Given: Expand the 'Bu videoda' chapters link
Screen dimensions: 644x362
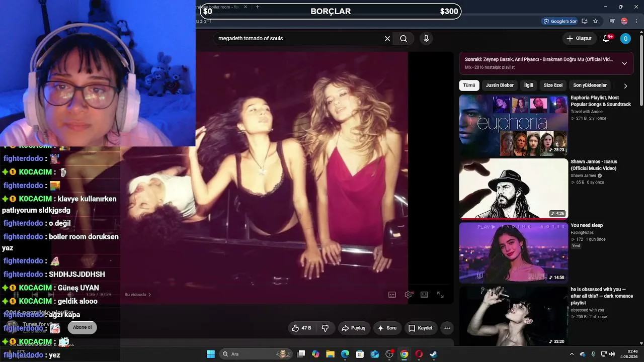Looking at the screenshot, I should point(138,295).
